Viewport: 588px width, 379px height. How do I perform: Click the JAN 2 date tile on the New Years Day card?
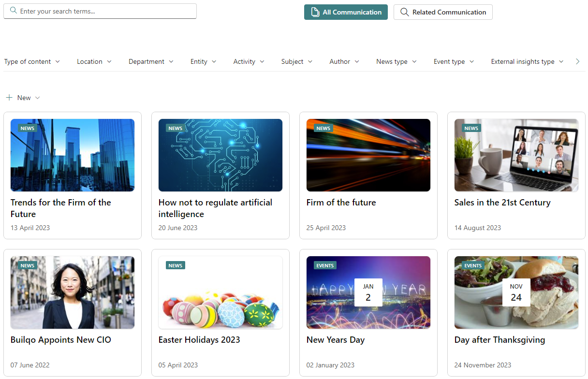[x=368, y=292]
